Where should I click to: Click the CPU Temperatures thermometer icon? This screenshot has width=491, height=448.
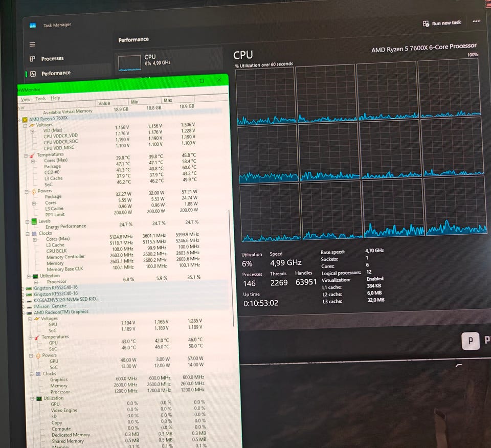tap(32, 155)
